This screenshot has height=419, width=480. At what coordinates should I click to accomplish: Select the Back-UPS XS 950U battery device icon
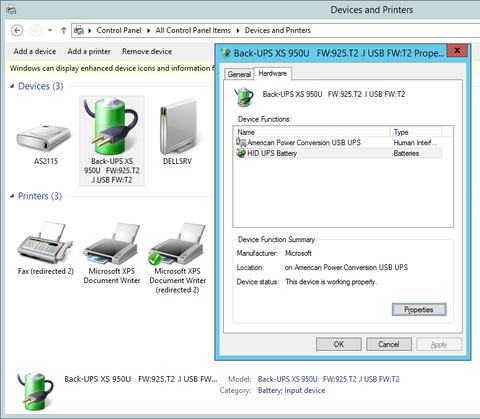112,126
